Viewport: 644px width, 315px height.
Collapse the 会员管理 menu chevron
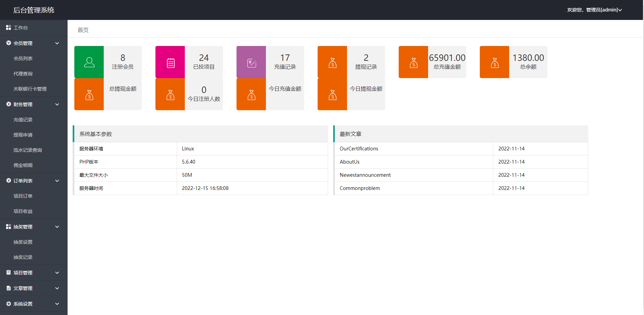click(x=57, y=43)
